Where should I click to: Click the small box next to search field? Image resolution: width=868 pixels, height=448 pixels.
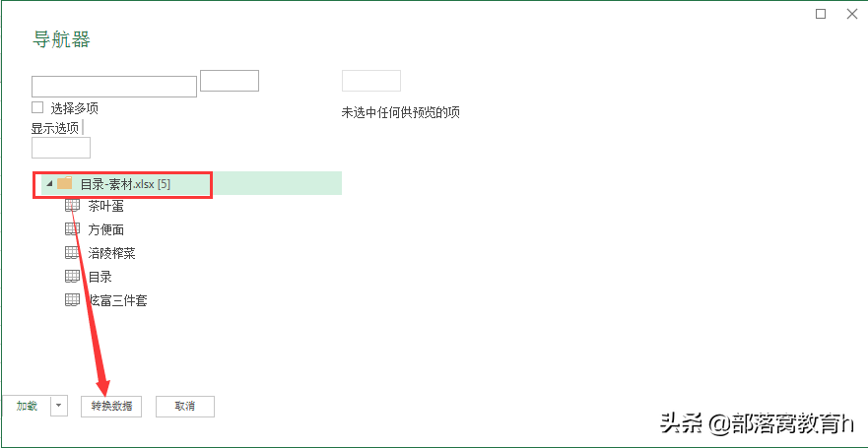pyautogui.click(x=230, y=81)
